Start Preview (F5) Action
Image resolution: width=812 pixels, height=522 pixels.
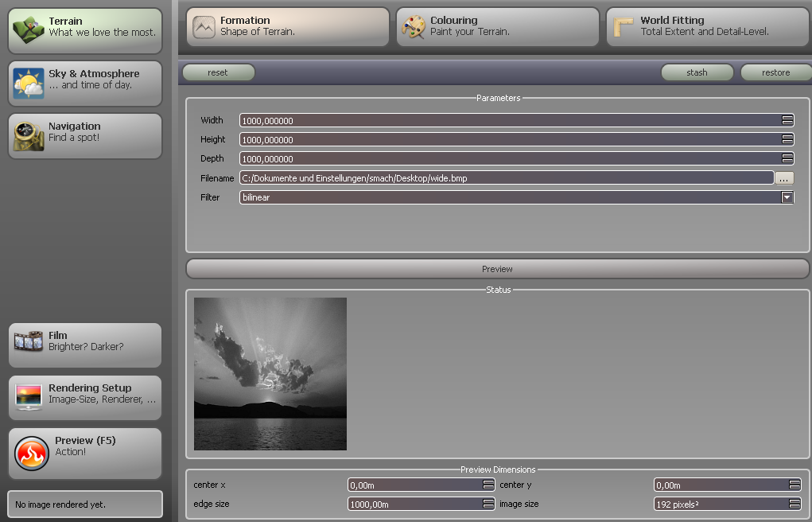(85, 454)
